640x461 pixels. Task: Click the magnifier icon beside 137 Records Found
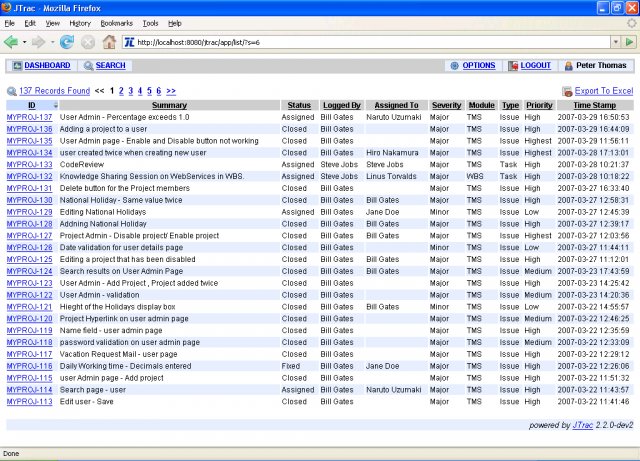click(12, 91)
